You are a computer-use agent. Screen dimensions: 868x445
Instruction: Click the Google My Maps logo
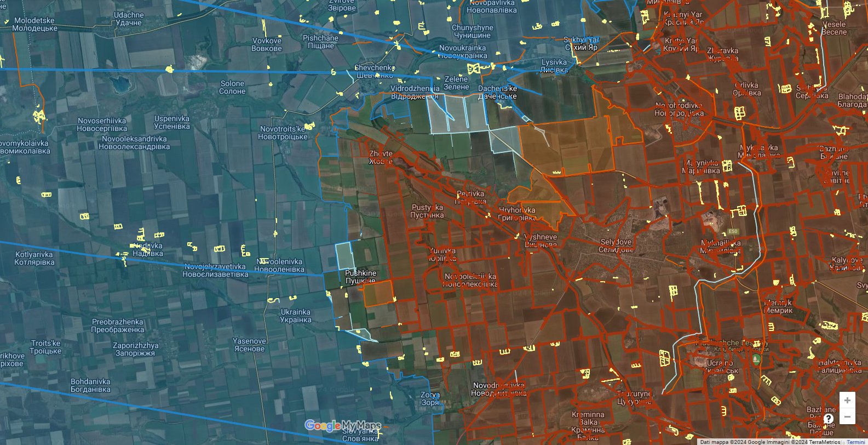(x=343, y=425)
